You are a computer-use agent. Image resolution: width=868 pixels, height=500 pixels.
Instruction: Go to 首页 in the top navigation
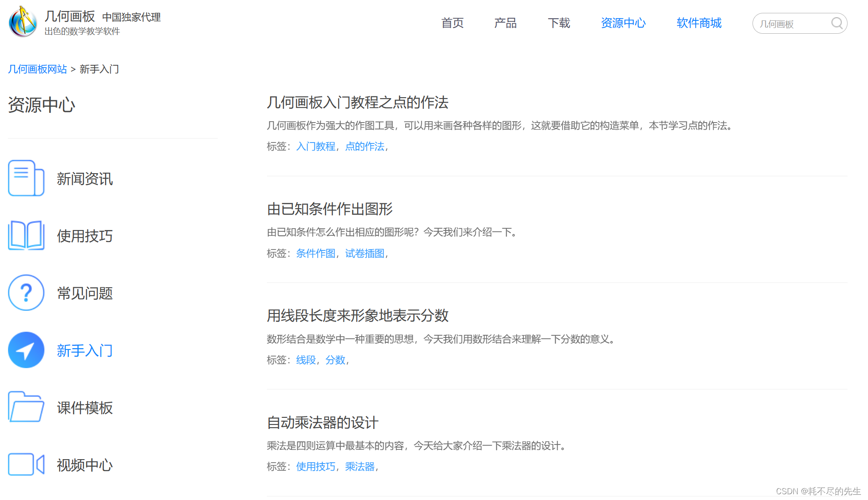452,23
